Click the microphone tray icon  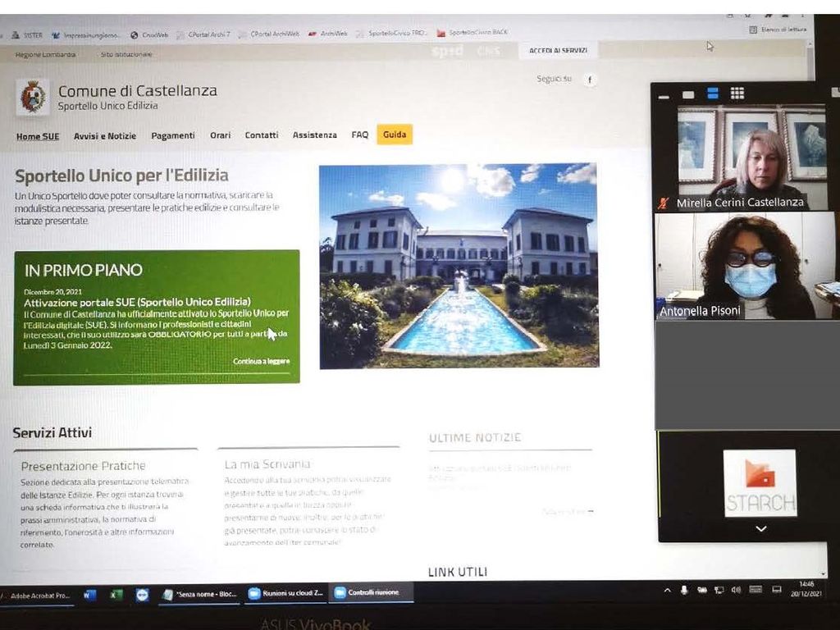[x=684, y=591]
